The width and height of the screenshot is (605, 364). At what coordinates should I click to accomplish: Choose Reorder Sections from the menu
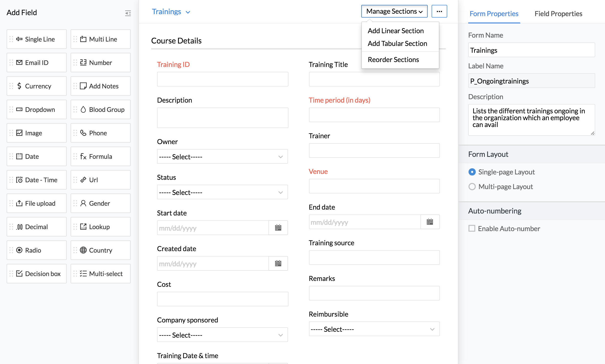click(393, 60)
